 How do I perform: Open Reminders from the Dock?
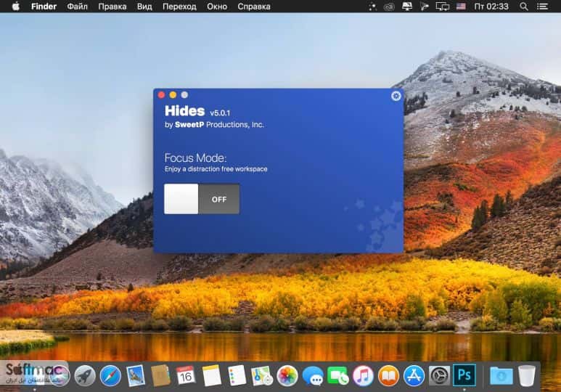(237, 375)
